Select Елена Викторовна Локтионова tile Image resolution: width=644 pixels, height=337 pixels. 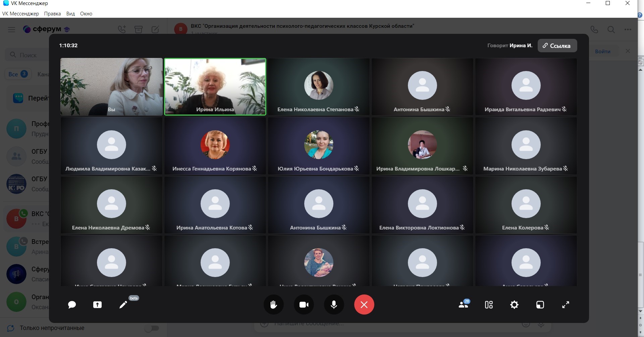click(422, 205)
